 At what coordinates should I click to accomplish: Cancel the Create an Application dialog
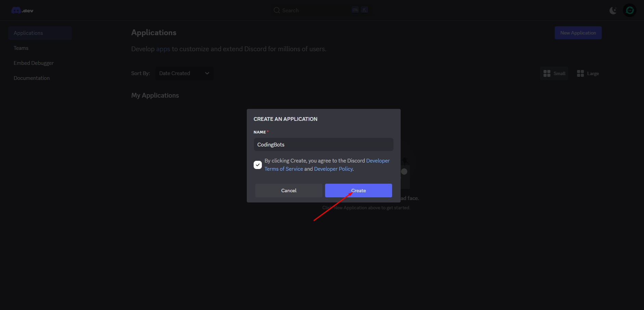click(x=289, y=191)
